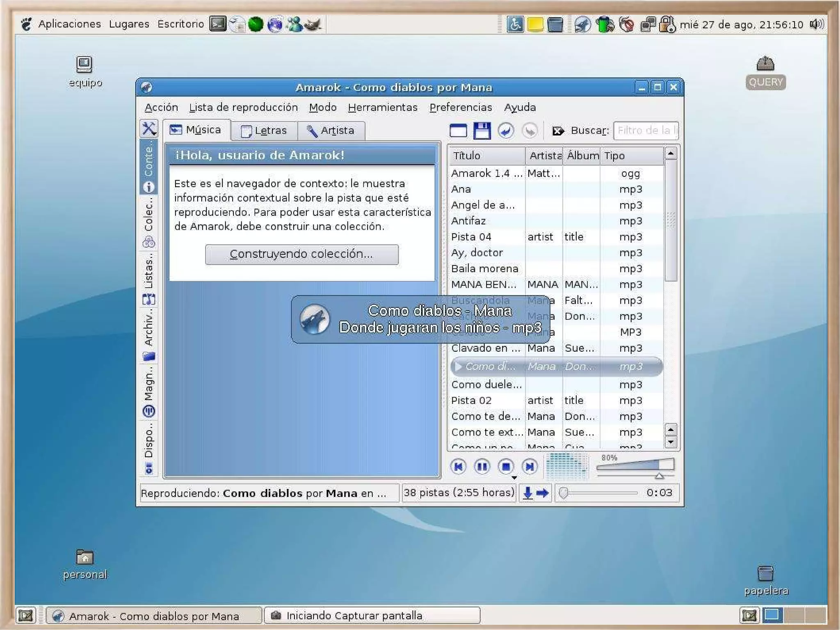
Task: Open the Dispo... devices sidebar tab
Action: pos(148,448)
